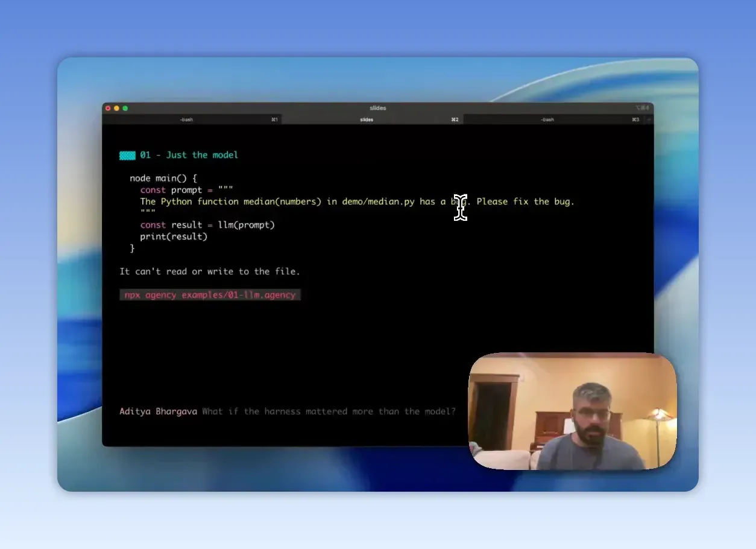Minimize the terminal with the yellow button
The height and width of the screenshot is (549, 756).
pos(116,109)
